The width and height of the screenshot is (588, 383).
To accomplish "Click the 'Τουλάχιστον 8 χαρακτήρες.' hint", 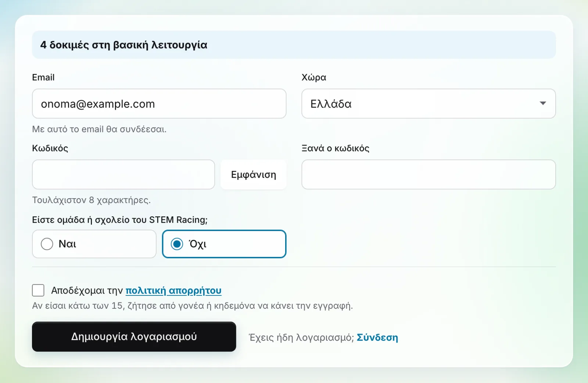I will point(92,200).
